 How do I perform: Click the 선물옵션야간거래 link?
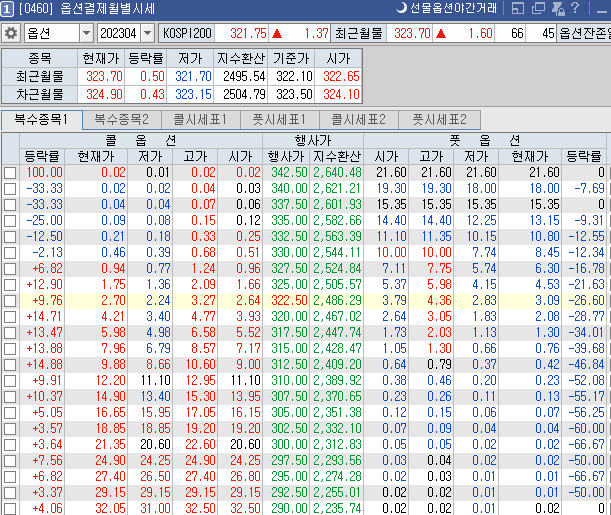tap(454, 8)
